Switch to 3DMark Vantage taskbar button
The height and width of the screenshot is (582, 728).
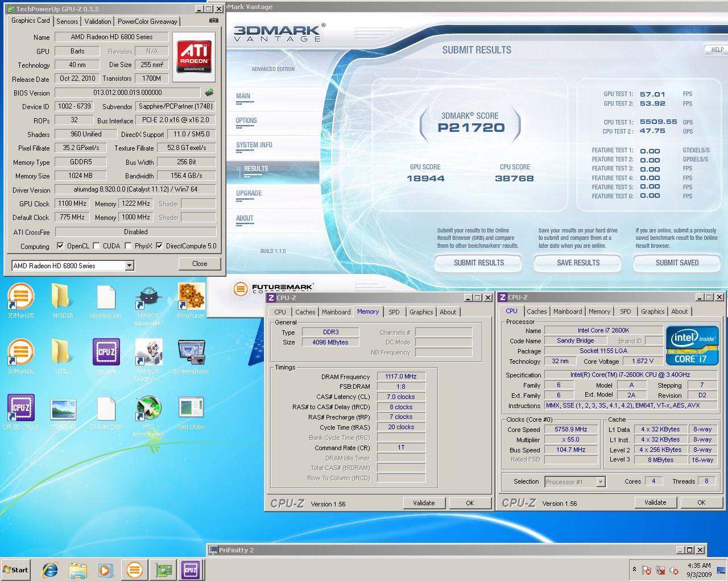[x=135, y=569]
